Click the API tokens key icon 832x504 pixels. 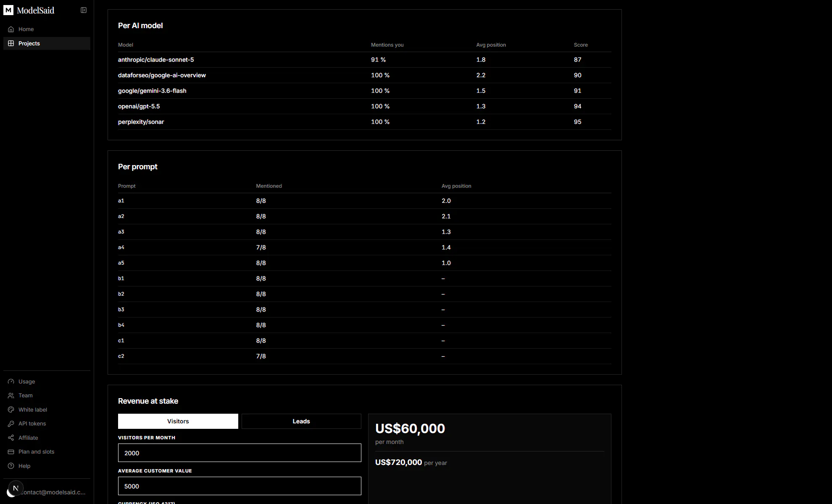point(11,424)
